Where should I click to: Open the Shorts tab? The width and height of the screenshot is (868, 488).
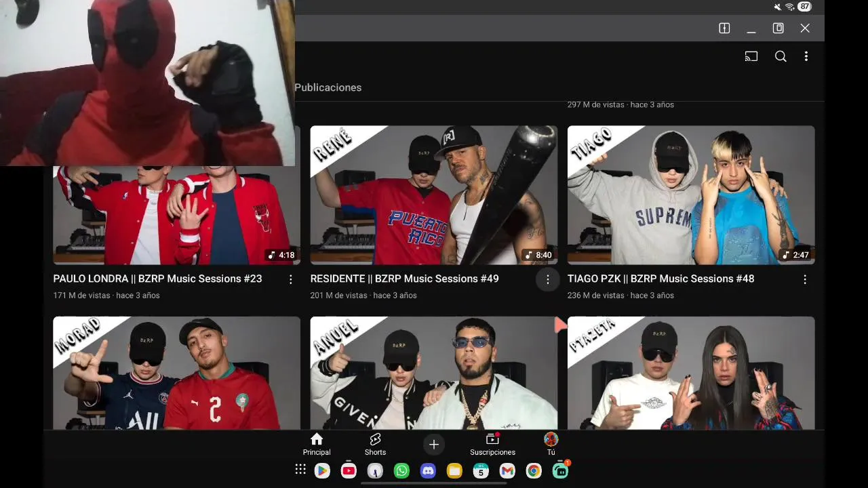375,445
